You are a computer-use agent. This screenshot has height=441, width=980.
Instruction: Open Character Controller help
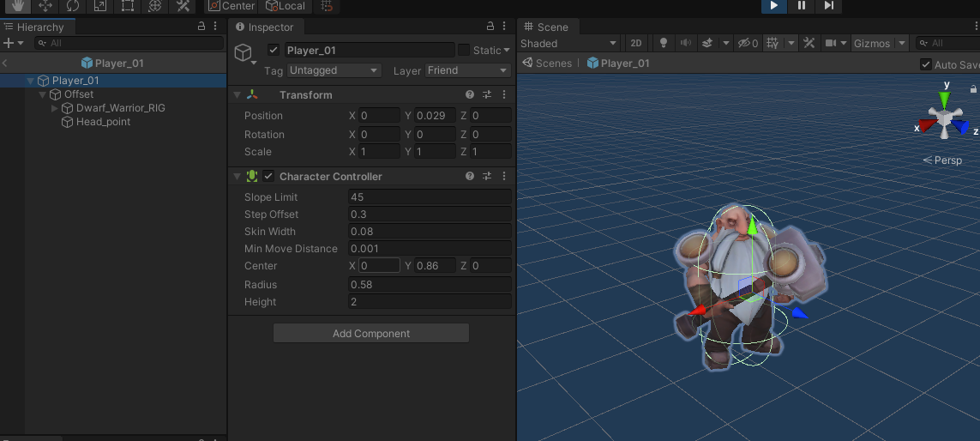pos(469,177)
